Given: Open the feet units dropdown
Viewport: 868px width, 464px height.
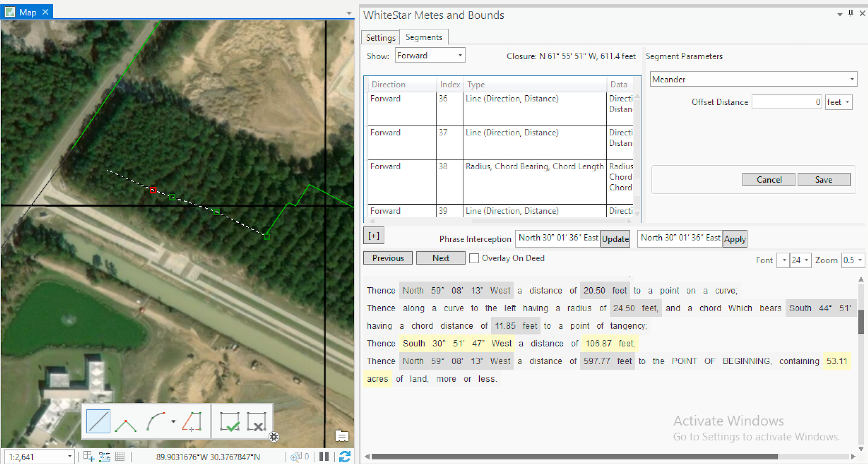Looking at the screenshot, I should click(x=839, y=102).
